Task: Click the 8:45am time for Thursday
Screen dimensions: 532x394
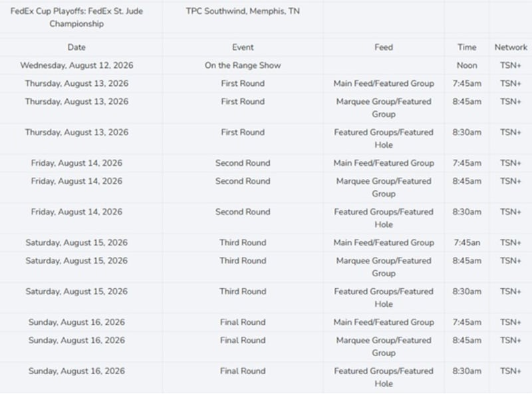Action: coord(467,102)
